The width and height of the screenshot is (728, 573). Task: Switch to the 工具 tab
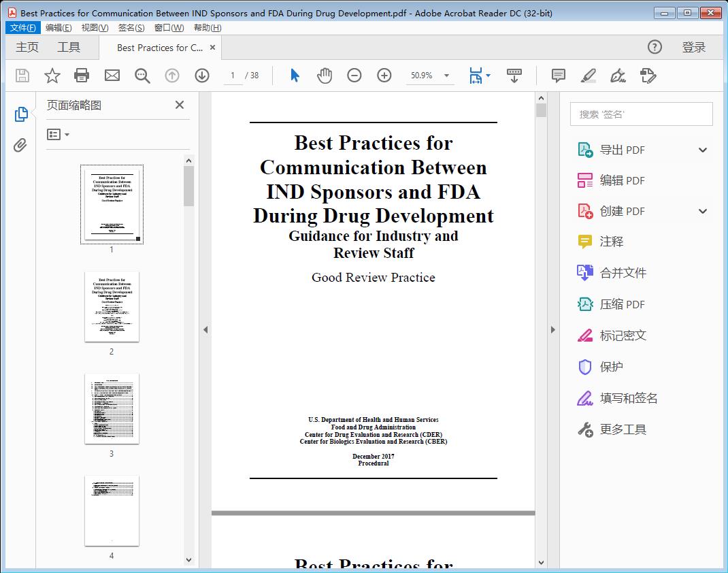tap(68, 47)
